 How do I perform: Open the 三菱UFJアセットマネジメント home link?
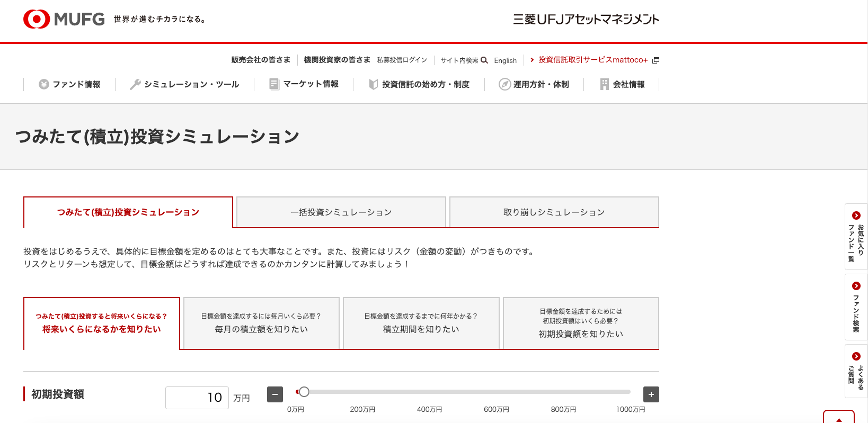(x=586, y=20)
